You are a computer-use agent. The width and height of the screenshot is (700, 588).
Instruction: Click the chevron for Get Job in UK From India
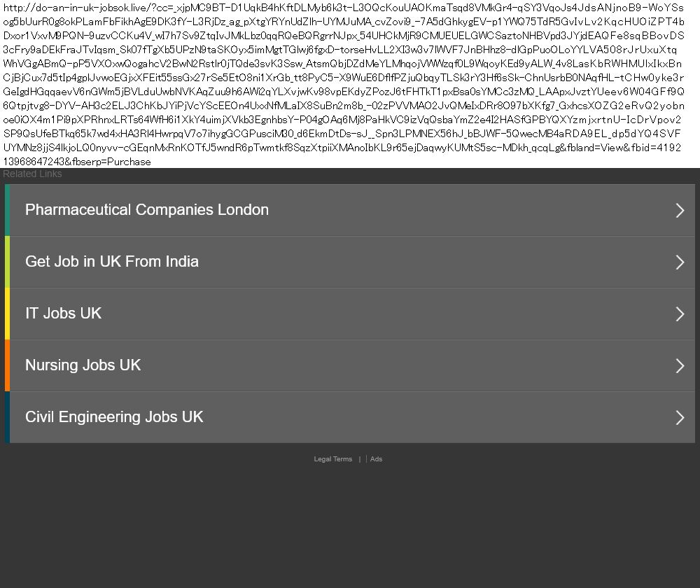pos(679,262)
